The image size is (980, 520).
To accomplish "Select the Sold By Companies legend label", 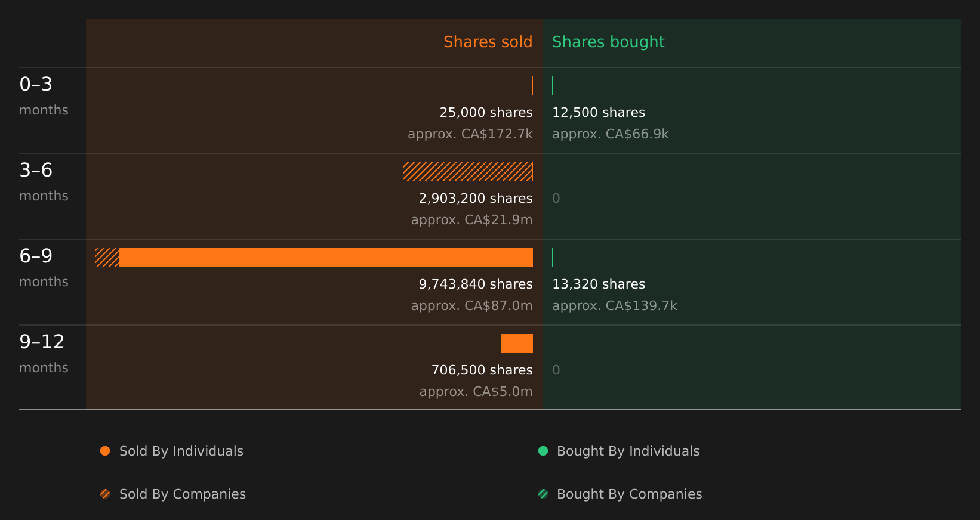I will [183, 494].
